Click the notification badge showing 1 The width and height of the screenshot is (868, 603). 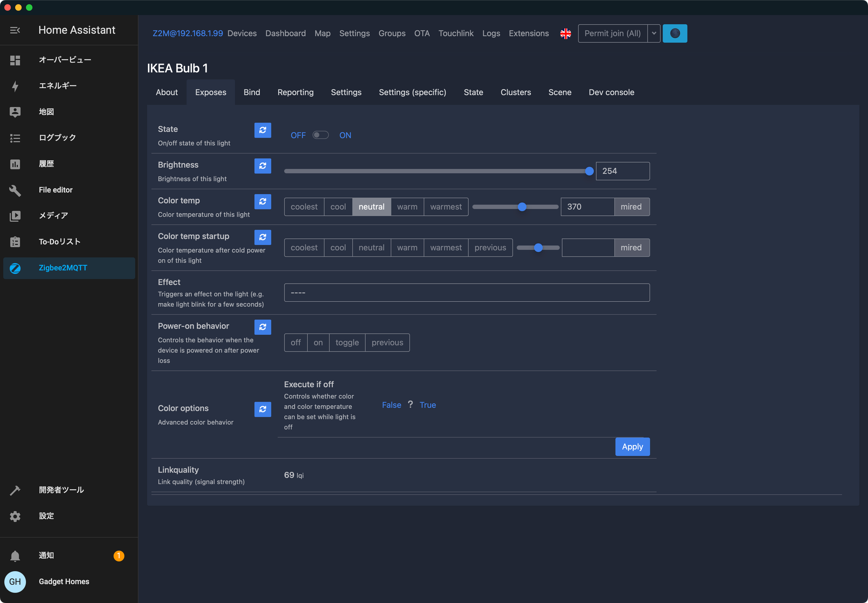tap(119, 556)
